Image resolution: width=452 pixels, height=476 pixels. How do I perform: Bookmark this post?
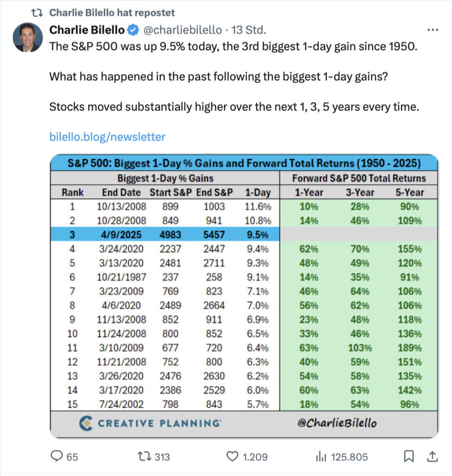[409, 457]
